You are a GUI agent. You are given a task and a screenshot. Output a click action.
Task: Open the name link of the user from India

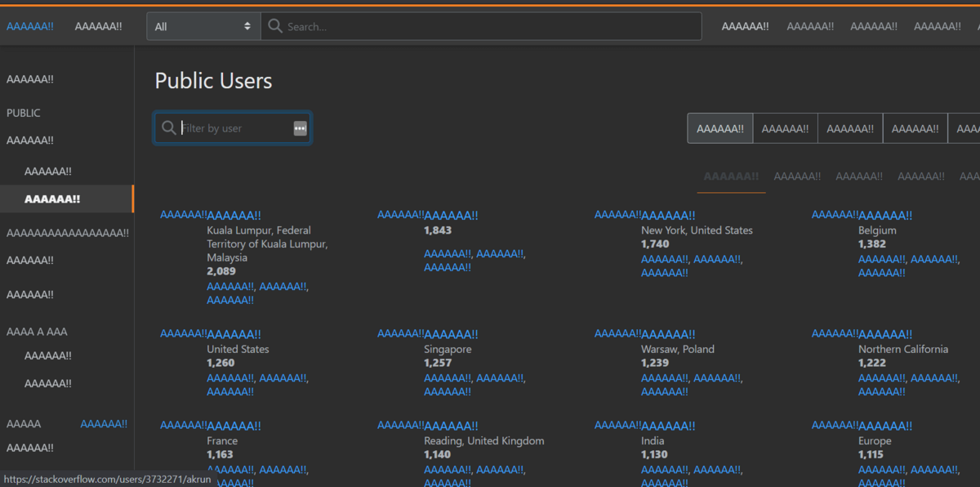(668, 426)
